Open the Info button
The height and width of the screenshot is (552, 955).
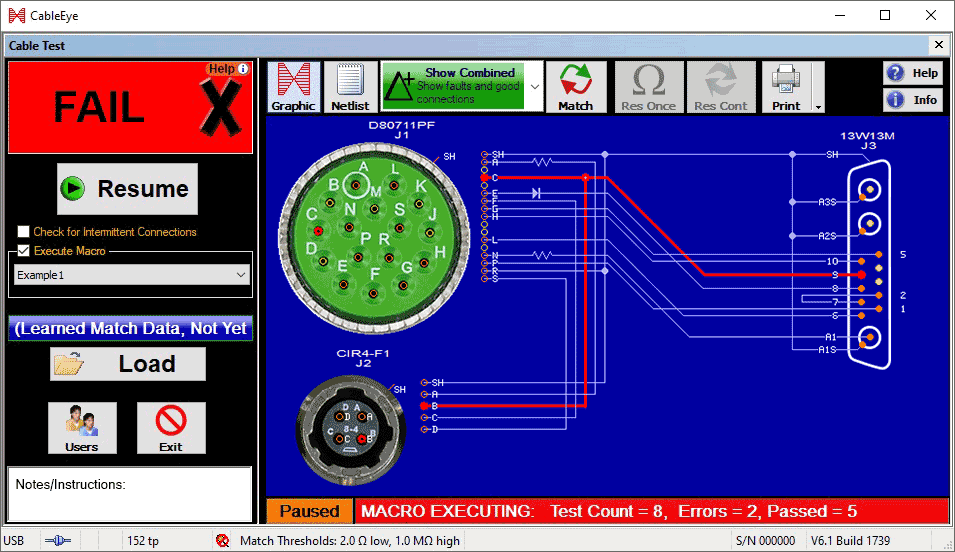912,100
